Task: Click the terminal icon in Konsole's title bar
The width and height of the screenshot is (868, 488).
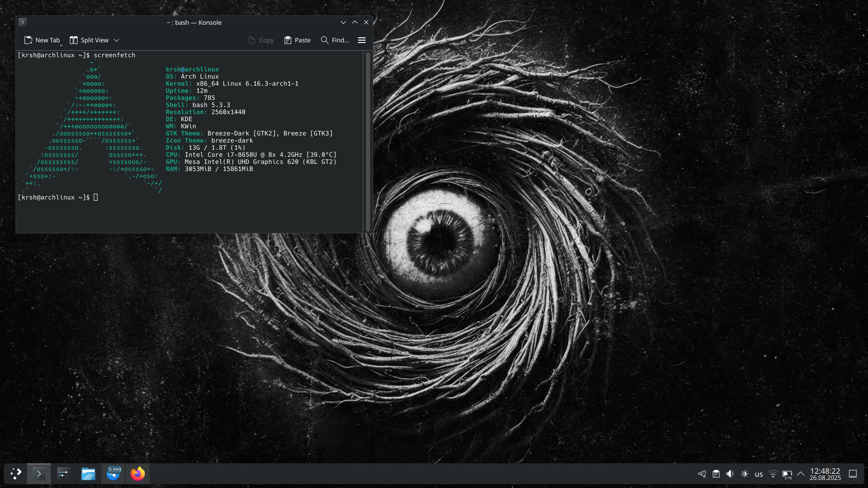Action: coord(22,22)
